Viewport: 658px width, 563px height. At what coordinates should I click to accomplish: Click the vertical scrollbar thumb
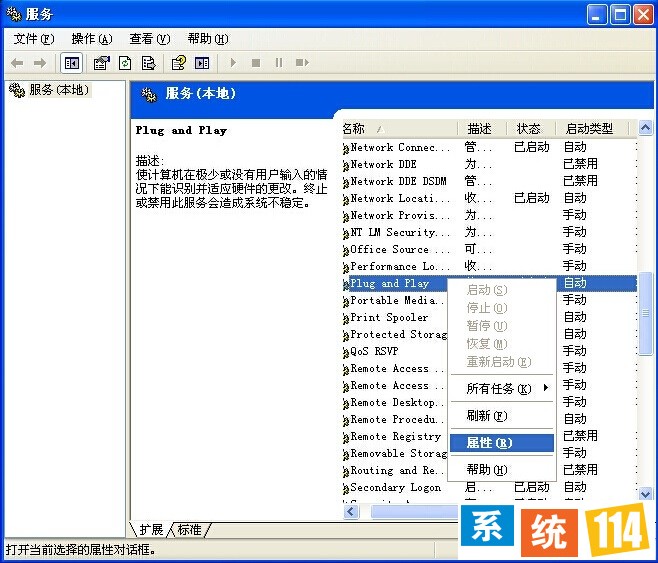click(x=645, y=313)
